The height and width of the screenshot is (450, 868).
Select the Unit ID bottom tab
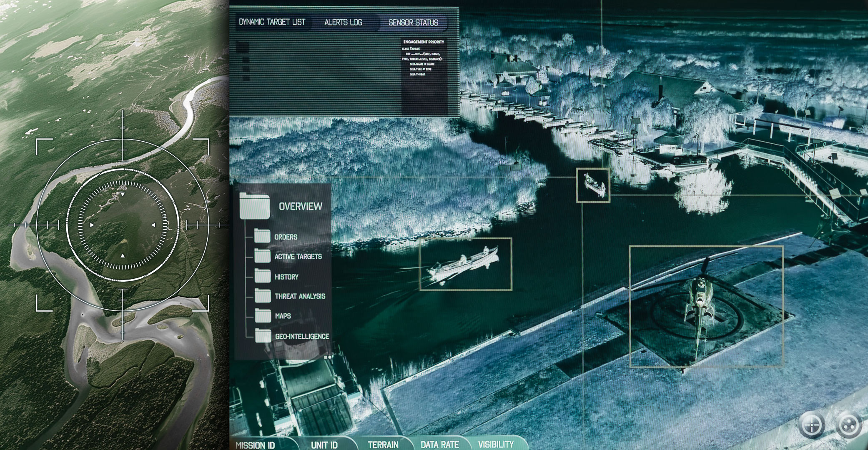coord(324,445)
